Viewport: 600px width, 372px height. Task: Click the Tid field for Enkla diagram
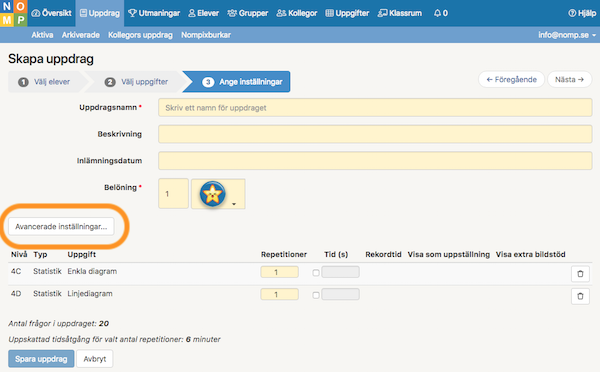(340, 272)
